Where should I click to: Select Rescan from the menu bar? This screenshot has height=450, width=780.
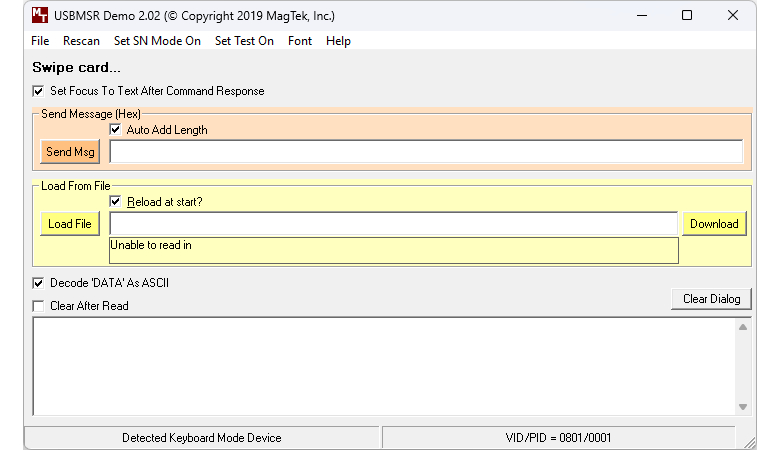[x=81, y=41]
